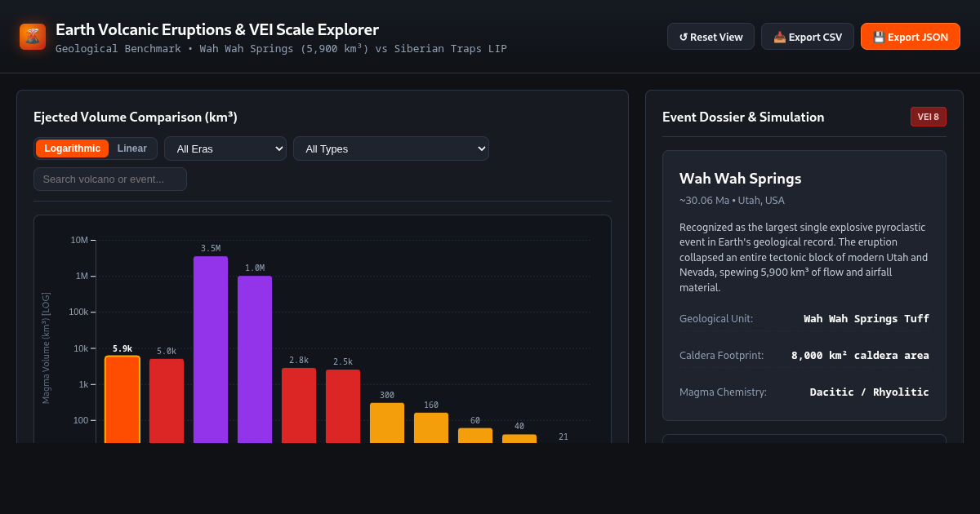This screenshot has width=980, height=514.
Task: Click Event Dossier & Simulation heading
Action: coord(743,117)
